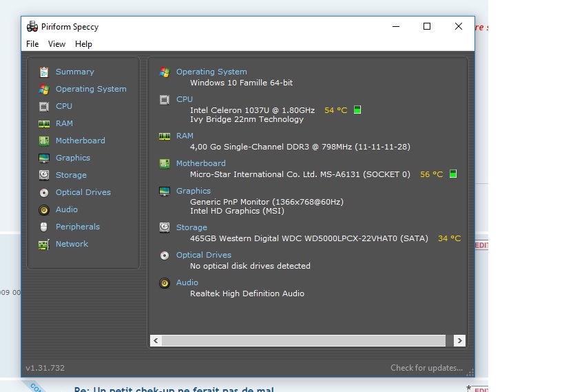
Task: Open the View menu
Action: [x=56, y=44]
